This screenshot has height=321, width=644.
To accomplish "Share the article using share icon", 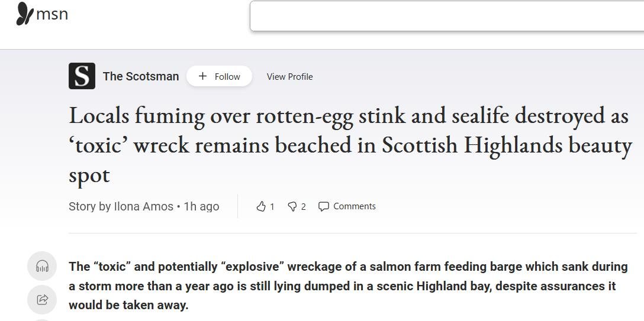I will (x=42, y=299).
